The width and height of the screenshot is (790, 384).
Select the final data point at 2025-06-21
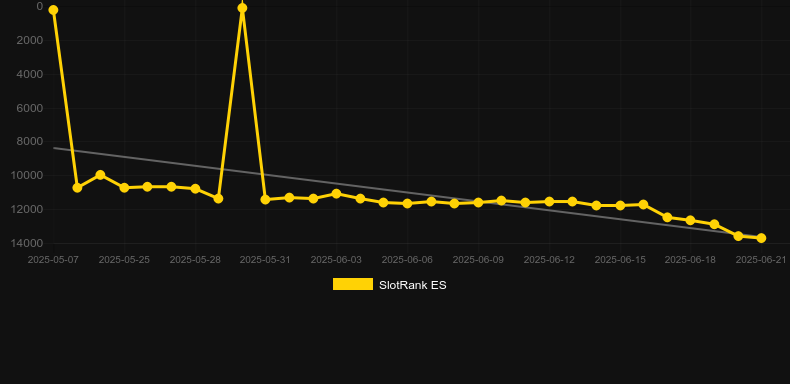tap(761, 238)
